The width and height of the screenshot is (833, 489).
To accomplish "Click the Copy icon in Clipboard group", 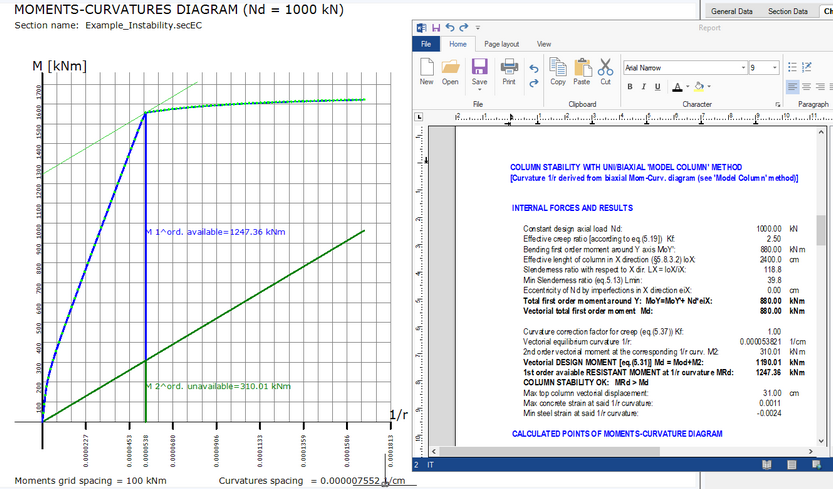I will (x=558, y=68).
